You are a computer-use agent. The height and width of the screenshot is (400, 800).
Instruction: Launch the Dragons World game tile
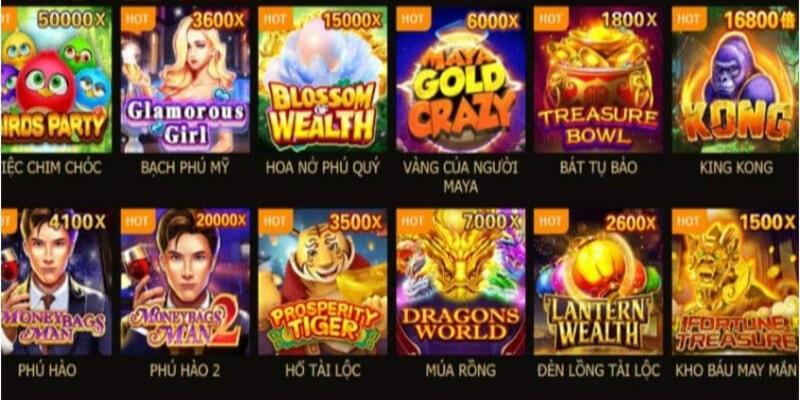461,281
